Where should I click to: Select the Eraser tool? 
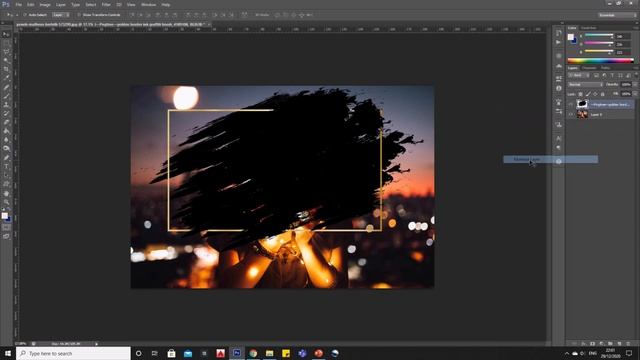pos(6,122)
